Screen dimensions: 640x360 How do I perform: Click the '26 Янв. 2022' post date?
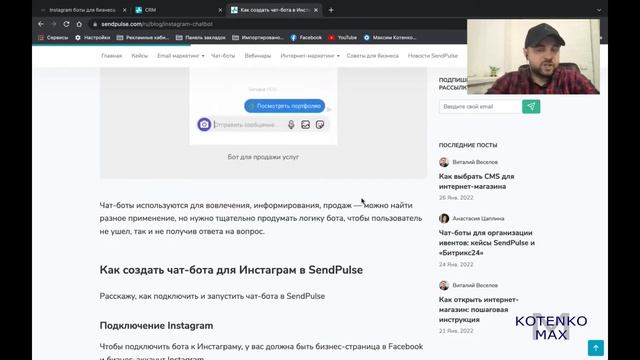tap(456, 198)
